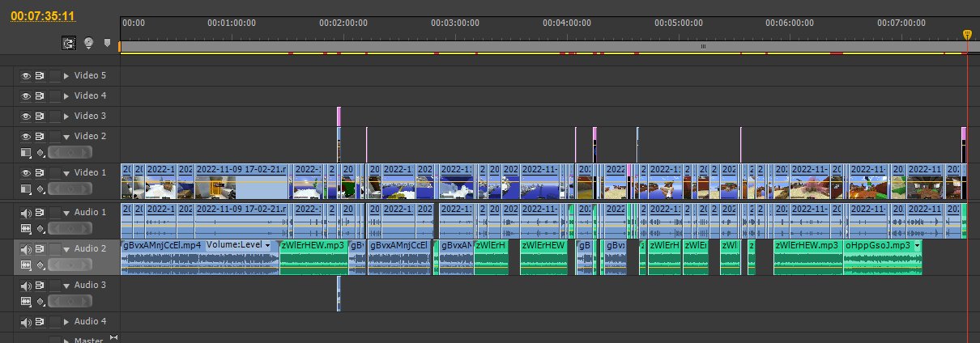The height and width of the screenshot is (343, 980).
Task: Toggle the Snap magnet icon
Action: [x=70, y=43]
